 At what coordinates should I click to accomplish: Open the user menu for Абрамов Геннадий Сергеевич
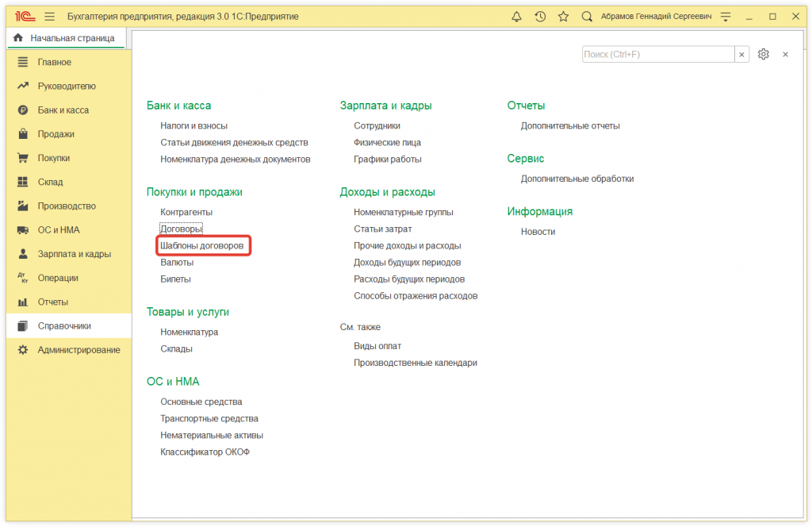point(657,16)
